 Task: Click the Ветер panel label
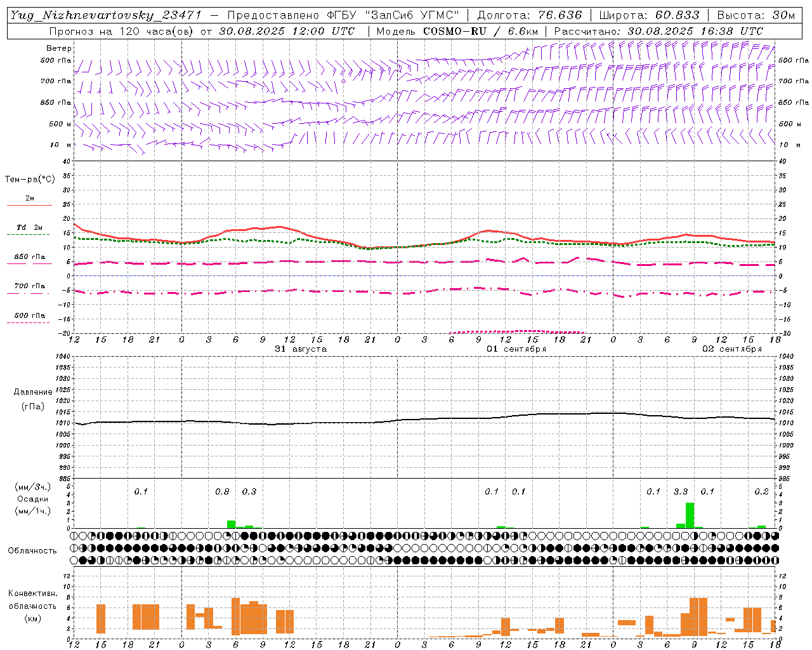pos(59,48)
